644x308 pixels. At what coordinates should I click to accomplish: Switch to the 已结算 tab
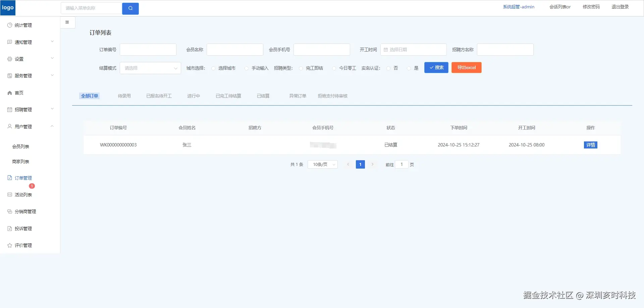(x=263, y=96)
